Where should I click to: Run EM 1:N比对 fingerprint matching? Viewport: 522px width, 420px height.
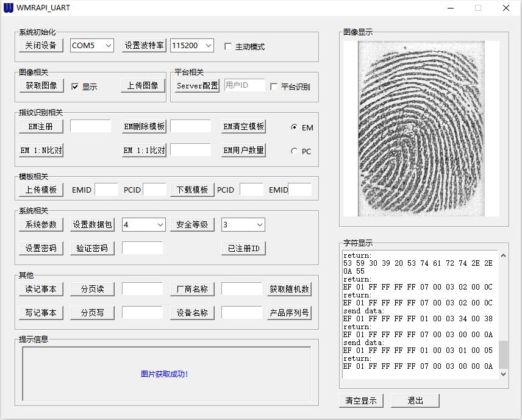[40, 150]
